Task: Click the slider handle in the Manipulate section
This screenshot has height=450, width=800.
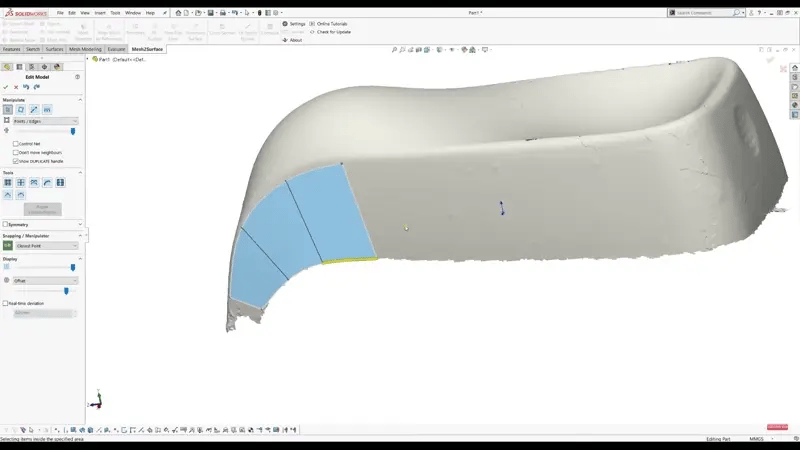Action: pos(72,131)
